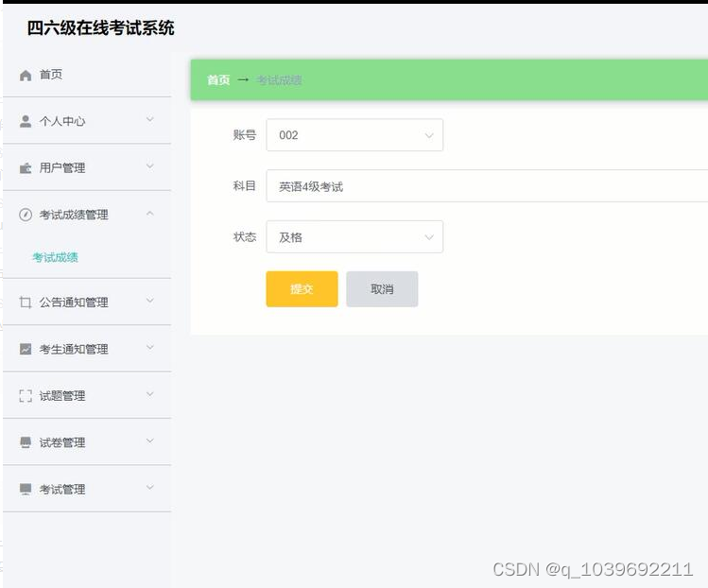The width and height of the screenshot is (708, 588).
Task: Expand the 用户管理 chevron
Action: 150,166
